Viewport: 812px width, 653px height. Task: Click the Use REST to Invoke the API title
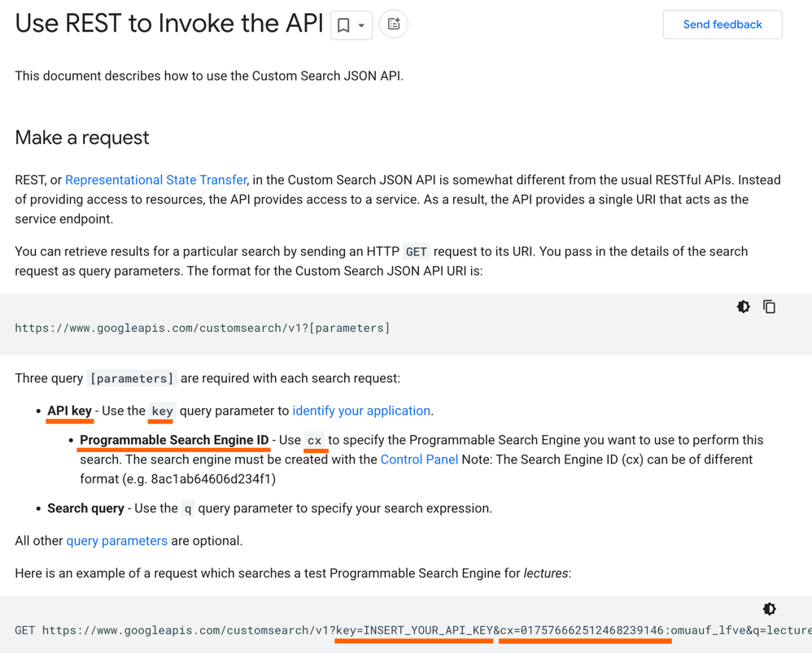pos(168,24)
